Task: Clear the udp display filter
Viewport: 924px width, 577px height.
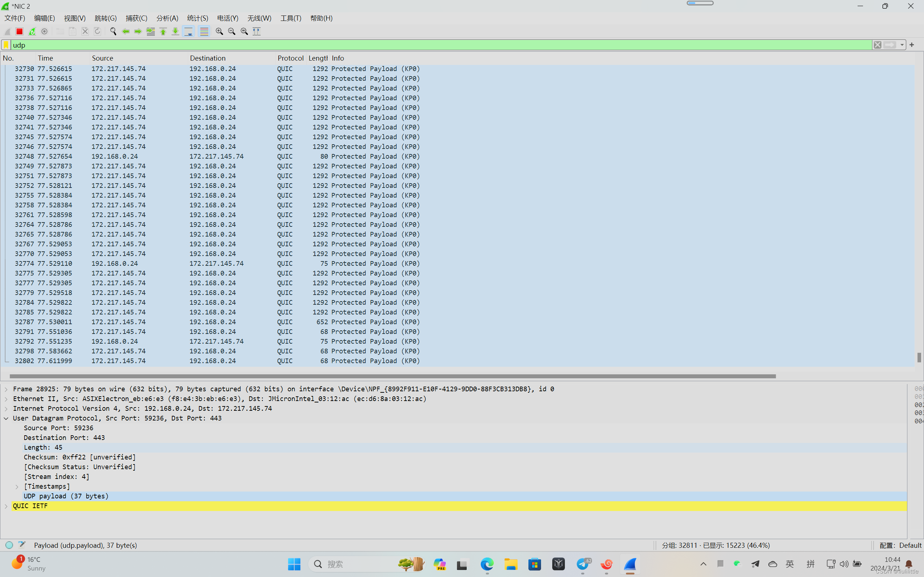Action: [877, 45]
